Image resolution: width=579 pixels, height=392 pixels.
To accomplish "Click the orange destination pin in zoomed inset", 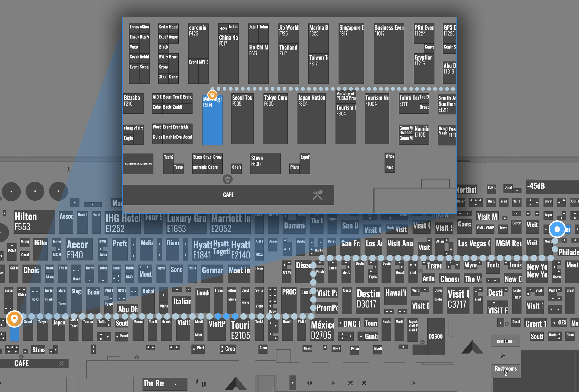I will click(x=213, y=95).
